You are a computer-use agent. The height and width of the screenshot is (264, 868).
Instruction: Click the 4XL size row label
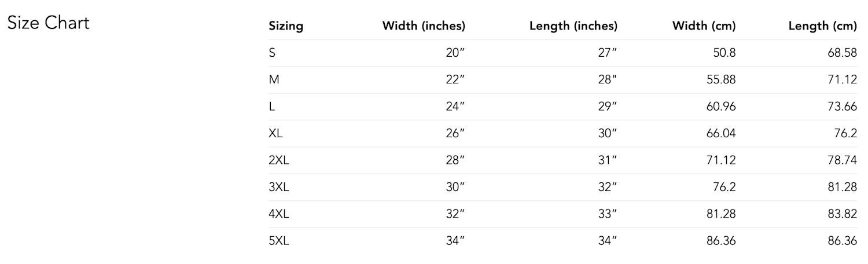coord(278,214)
